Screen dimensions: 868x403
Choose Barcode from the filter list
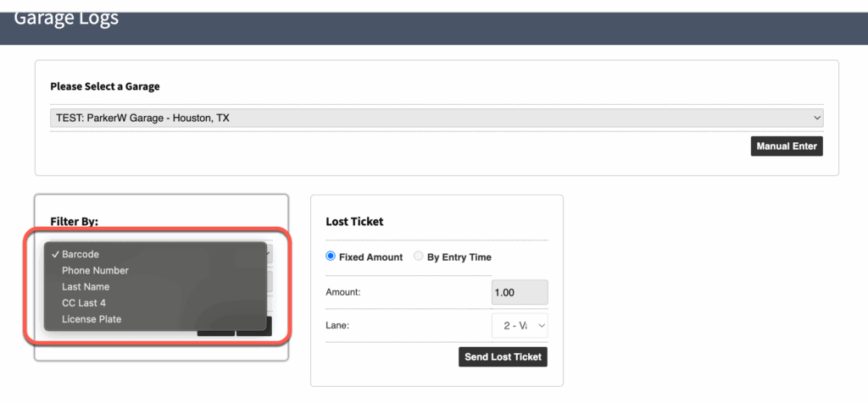[81, 254]
